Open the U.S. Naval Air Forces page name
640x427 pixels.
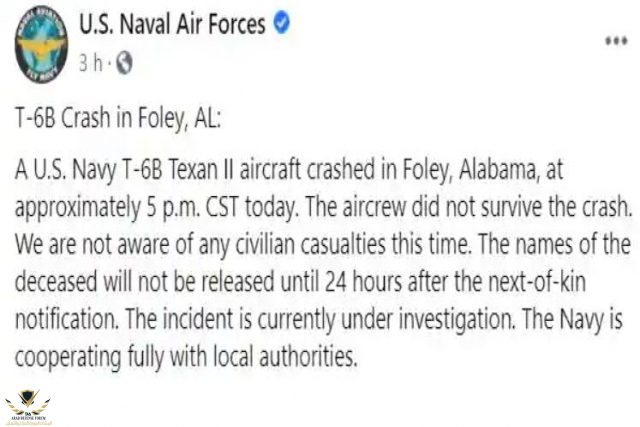[172, 24]
